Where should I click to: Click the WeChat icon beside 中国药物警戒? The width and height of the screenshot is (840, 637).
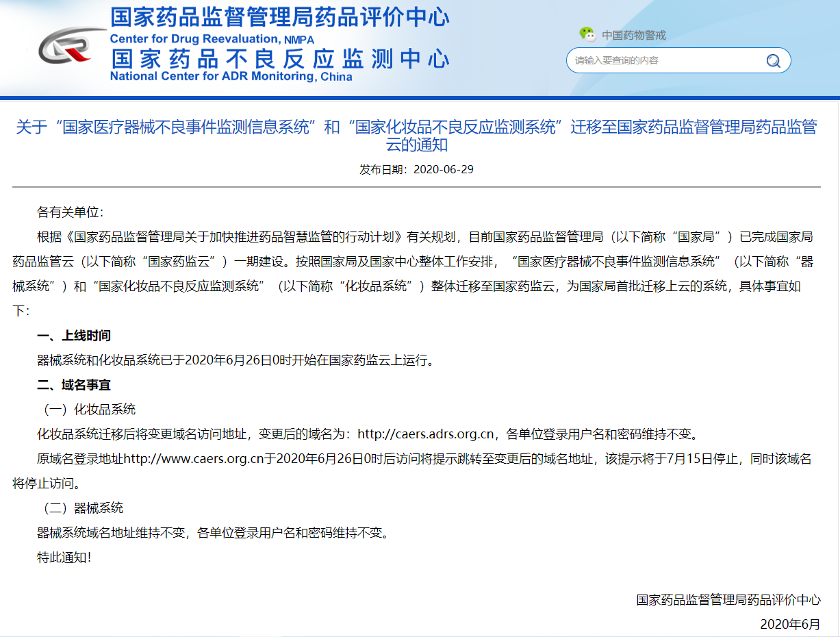click(587, 34)
